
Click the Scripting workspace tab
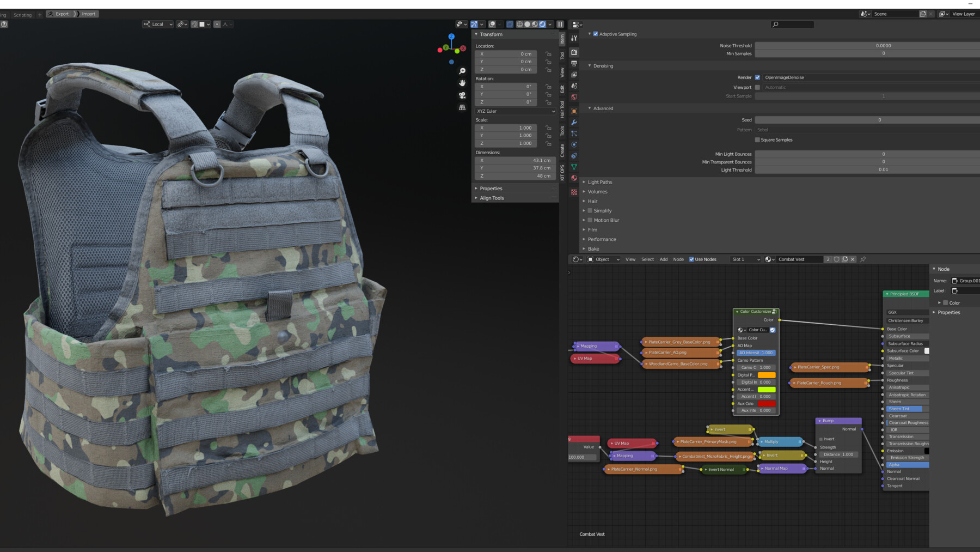(22, 15)
